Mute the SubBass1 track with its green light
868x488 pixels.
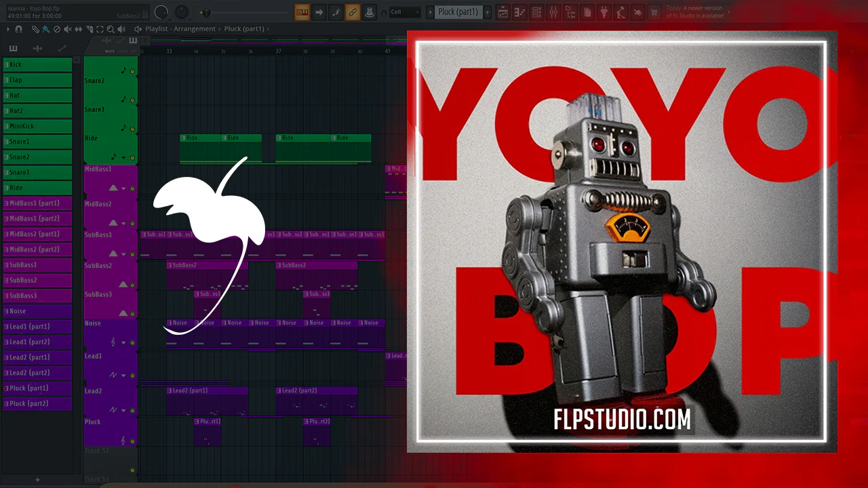(132, 254)
